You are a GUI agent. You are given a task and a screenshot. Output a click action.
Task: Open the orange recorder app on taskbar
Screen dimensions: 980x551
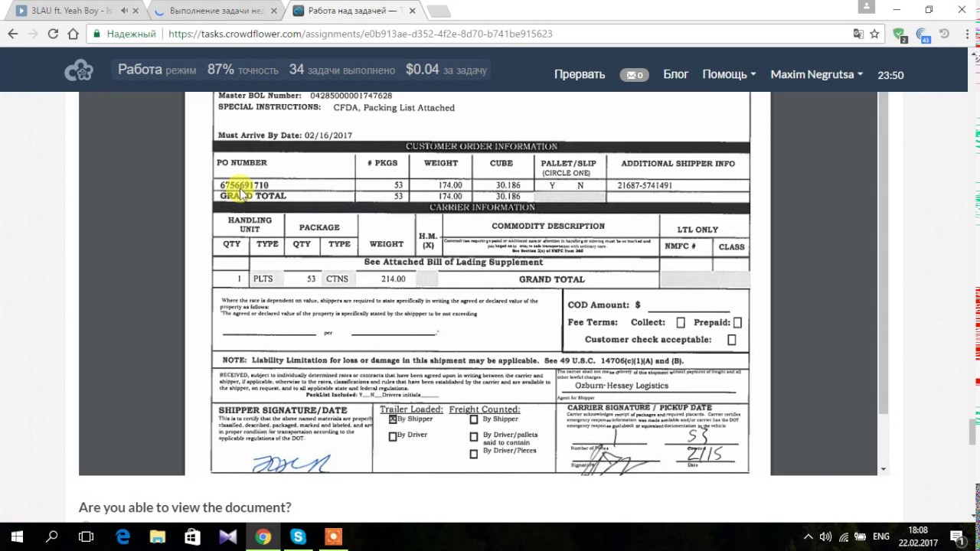(x=333, y=536)
